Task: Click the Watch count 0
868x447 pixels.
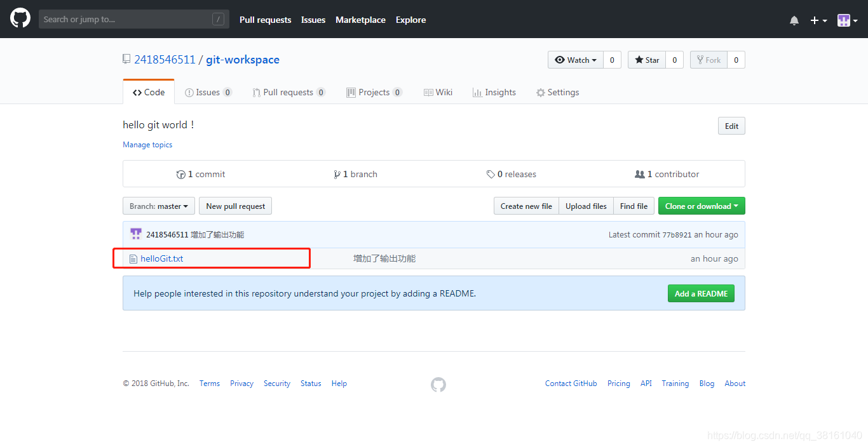Action: [x=612, y=60]
